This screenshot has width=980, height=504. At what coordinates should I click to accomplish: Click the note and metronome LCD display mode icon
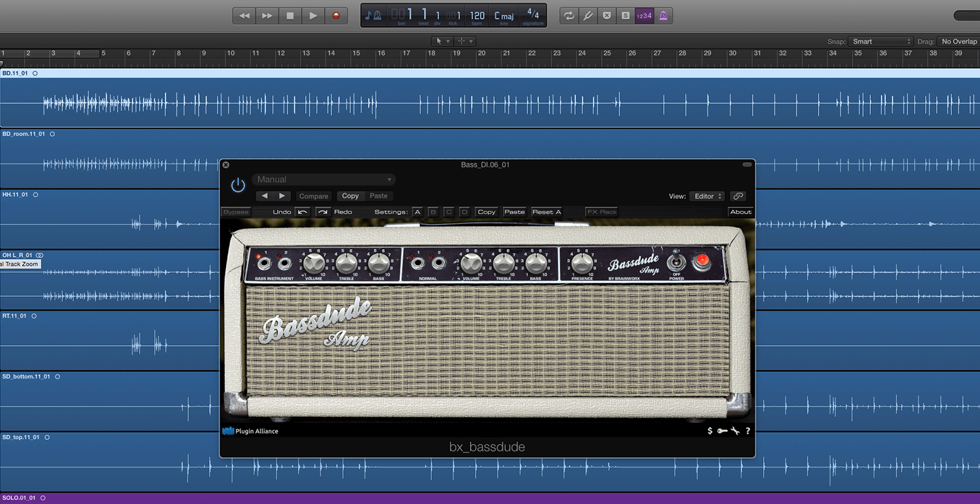click(373, 15)
